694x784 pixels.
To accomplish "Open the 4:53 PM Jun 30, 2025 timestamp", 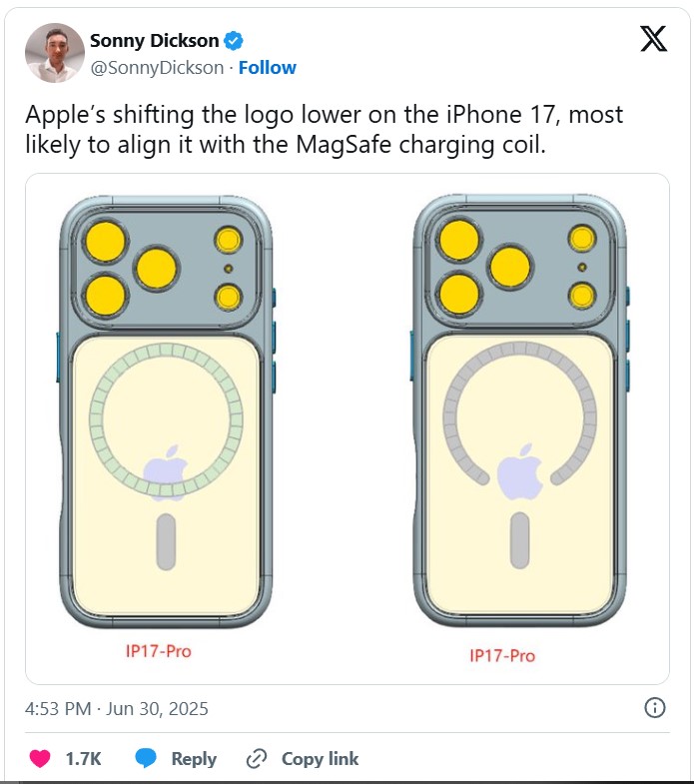I will (x=117, y=709).
